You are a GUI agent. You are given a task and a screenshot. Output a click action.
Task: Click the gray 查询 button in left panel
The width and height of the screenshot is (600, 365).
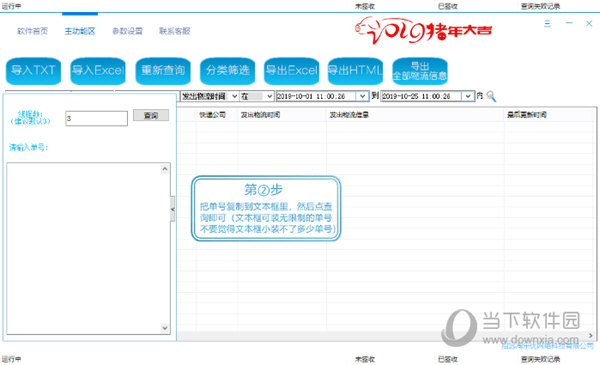151,115
